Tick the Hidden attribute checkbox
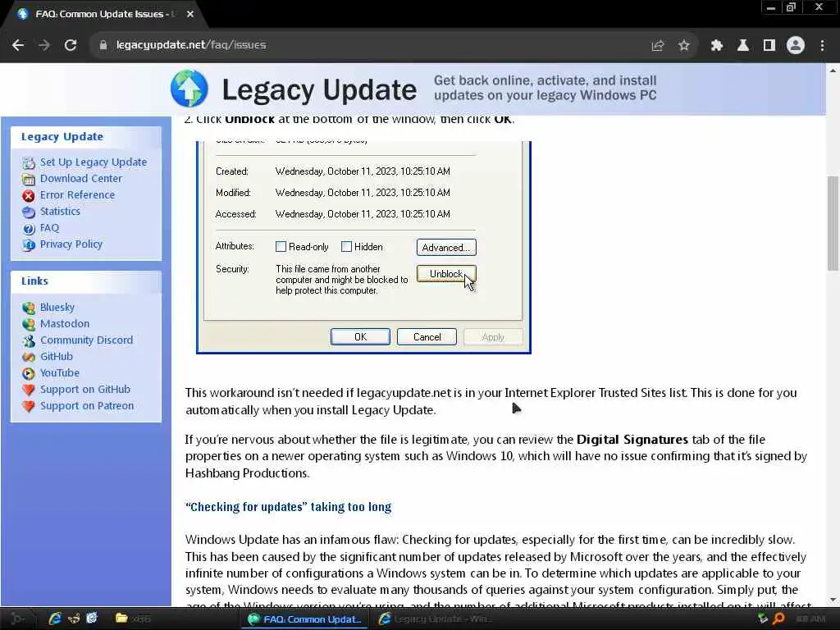840x630 pixels. (x=347, y=246)
